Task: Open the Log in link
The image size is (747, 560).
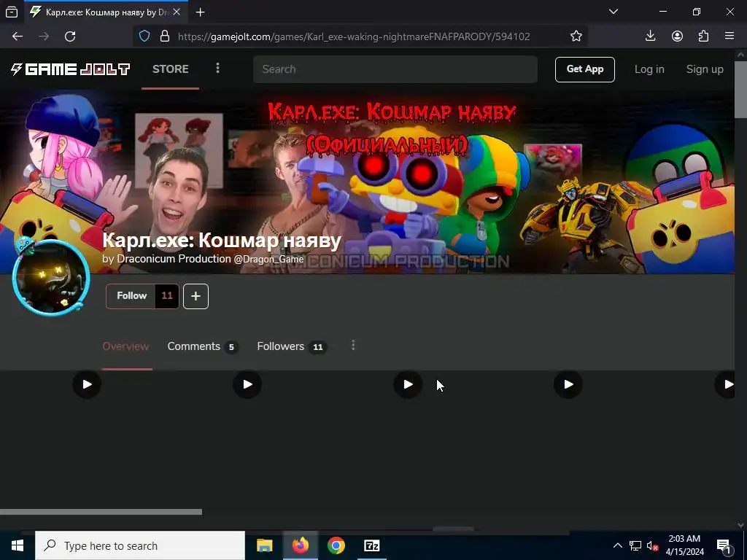Action: point(649,69)
